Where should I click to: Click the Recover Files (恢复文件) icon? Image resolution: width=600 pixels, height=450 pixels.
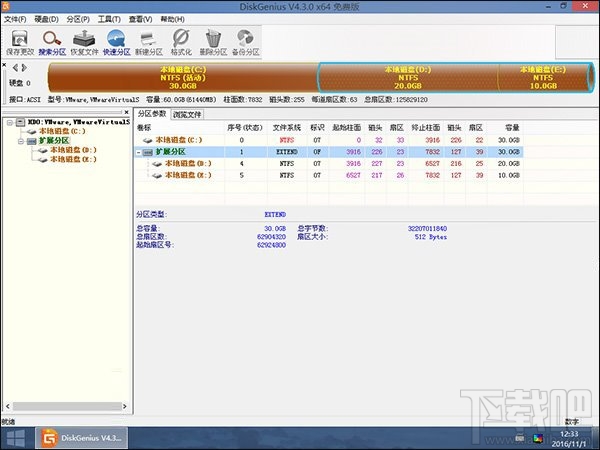coord(84,42)
